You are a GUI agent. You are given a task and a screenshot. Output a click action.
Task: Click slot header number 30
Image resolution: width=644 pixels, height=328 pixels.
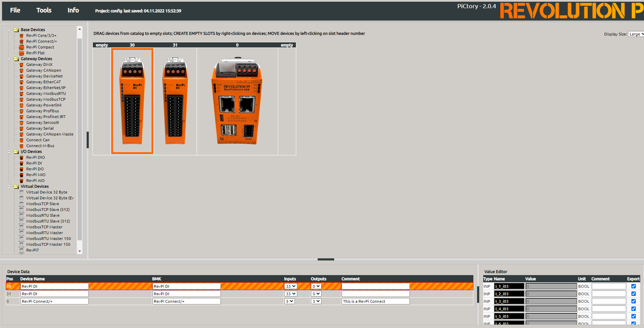(x=132, y=45)
